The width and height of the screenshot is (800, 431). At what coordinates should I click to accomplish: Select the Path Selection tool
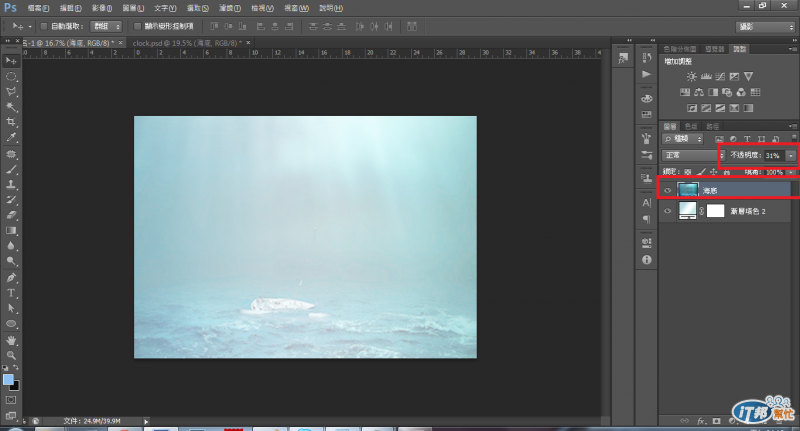(11, 309)
